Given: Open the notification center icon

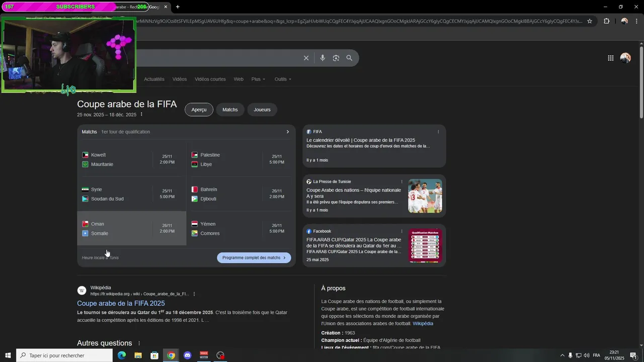Looking at the screenshot, I should click(633, 355).
